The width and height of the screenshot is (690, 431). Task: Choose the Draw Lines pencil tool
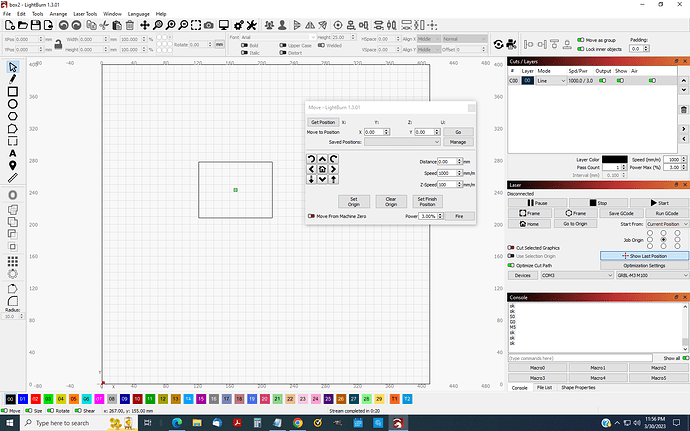pyautogui.click(x=13, y=79)
